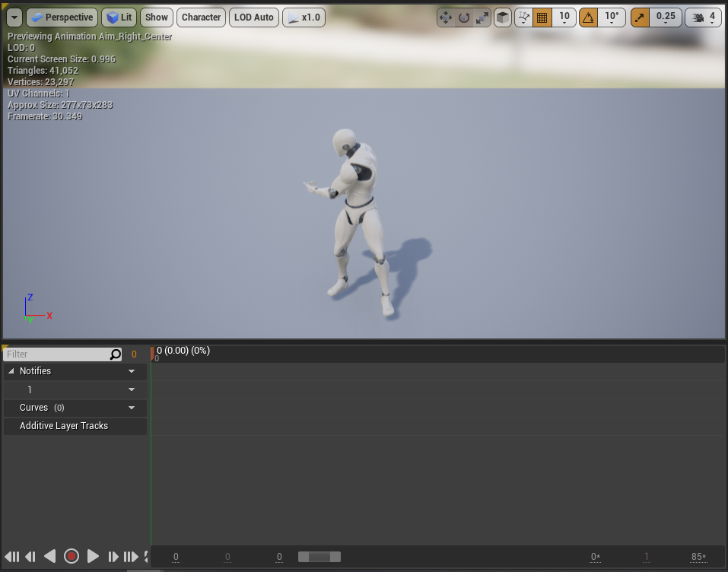Click the timeline scrub handle at frame 0

coord(152,354)
